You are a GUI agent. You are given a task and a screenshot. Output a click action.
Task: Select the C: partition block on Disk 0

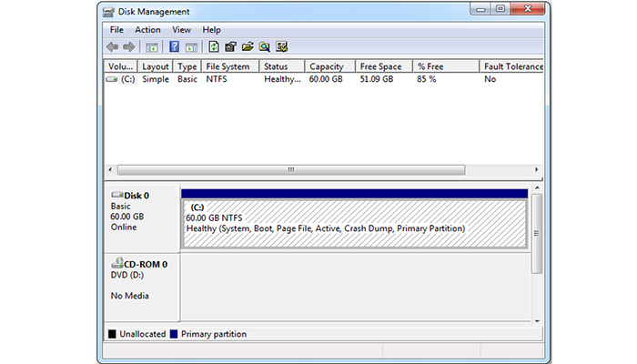point(354,223)
